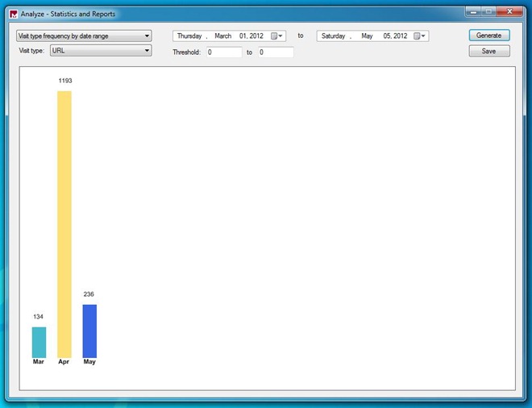Click the Threshold maximum input field
The image size is (532, 408).
point(275,52)
